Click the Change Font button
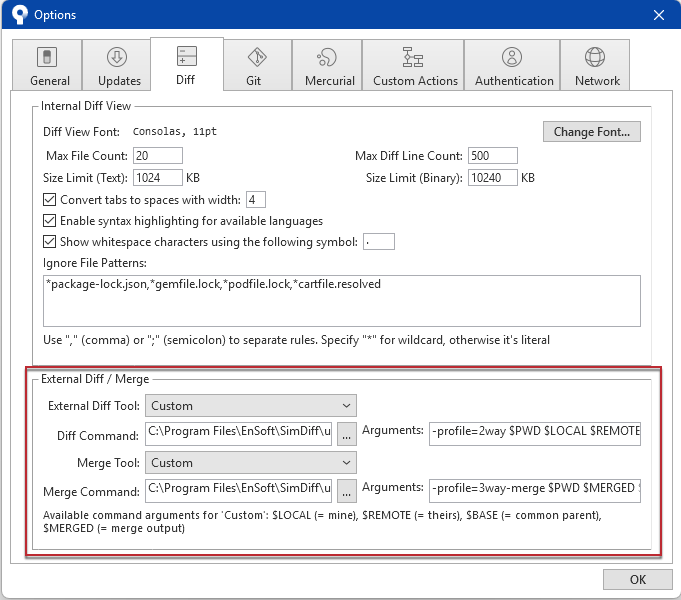Image resolution: width=681 pixels, height=600 pixels. [592, 132]
